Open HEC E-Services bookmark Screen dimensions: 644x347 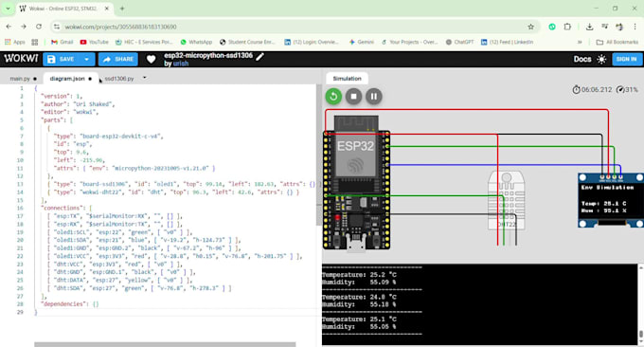click(144, 42)
